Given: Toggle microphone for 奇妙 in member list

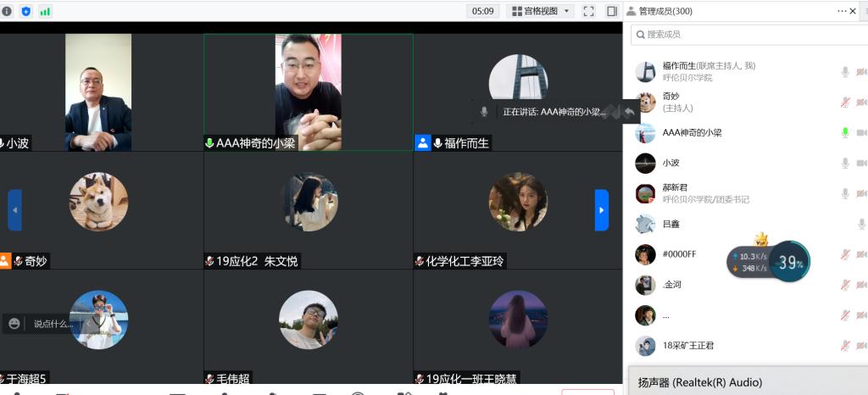Looking at the screenshot, I should click(844, 103).
